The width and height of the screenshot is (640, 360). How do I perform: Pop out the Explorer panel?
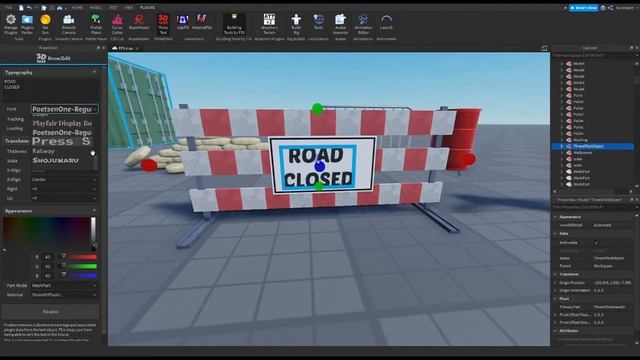coord(631,48)
